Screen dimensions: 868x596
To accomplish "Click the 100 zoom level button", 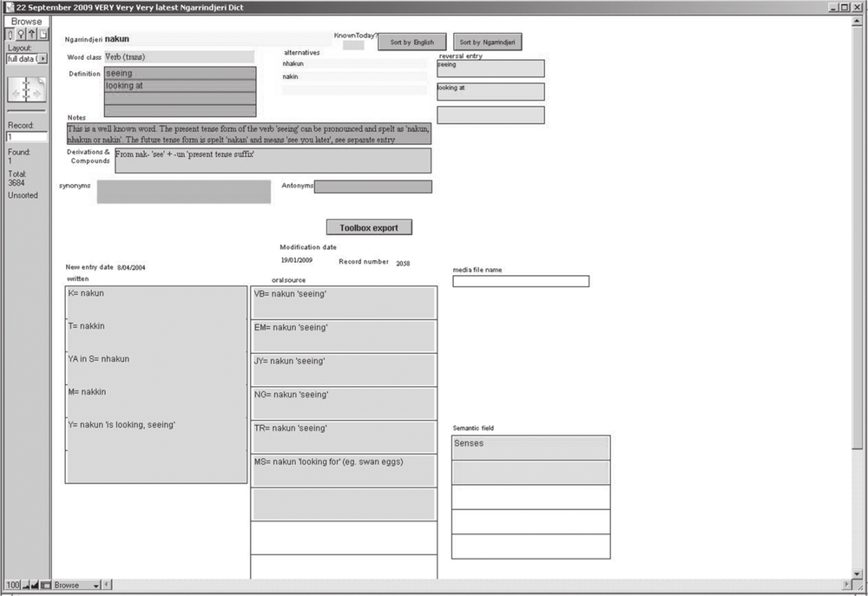I will coord(12,585).
